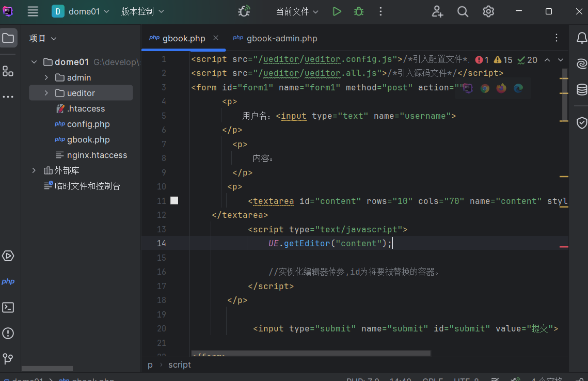Open the PHP tool window in sidebar
The width and height of the screenshot is (588, 381).
tap(8, 281)
